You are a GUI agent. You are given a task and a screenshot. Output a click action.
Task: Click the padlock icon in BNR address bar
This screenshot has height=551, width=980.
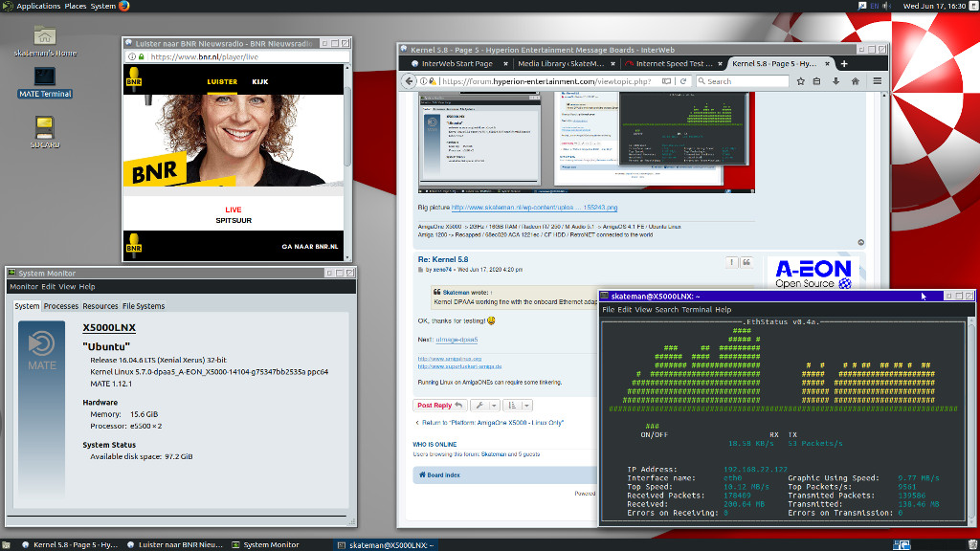tap(142, 56)
